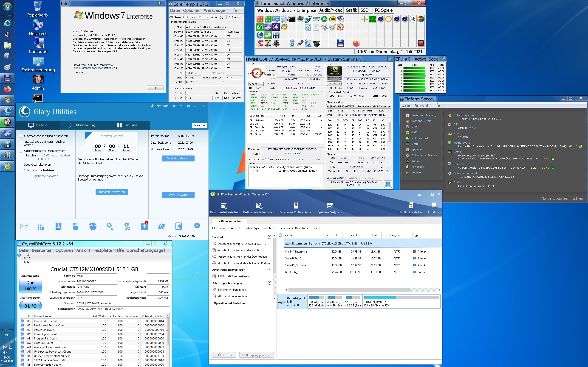Open the Firefox icon in TurboLaunch grid
Screen dimensions: 588x367
click(356, 43)
